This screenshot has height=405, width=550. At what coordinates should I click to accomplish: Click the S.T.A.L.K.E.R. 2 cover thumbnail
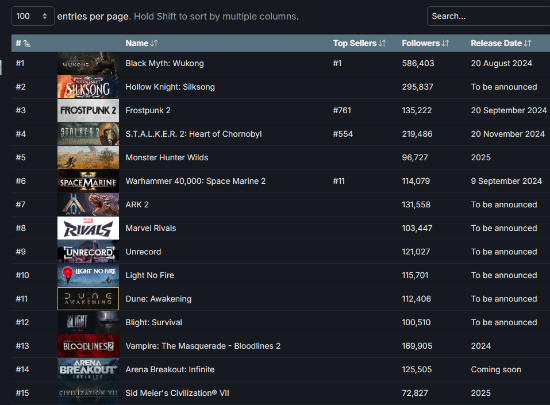pyautogui.click(x=88, y=134)
